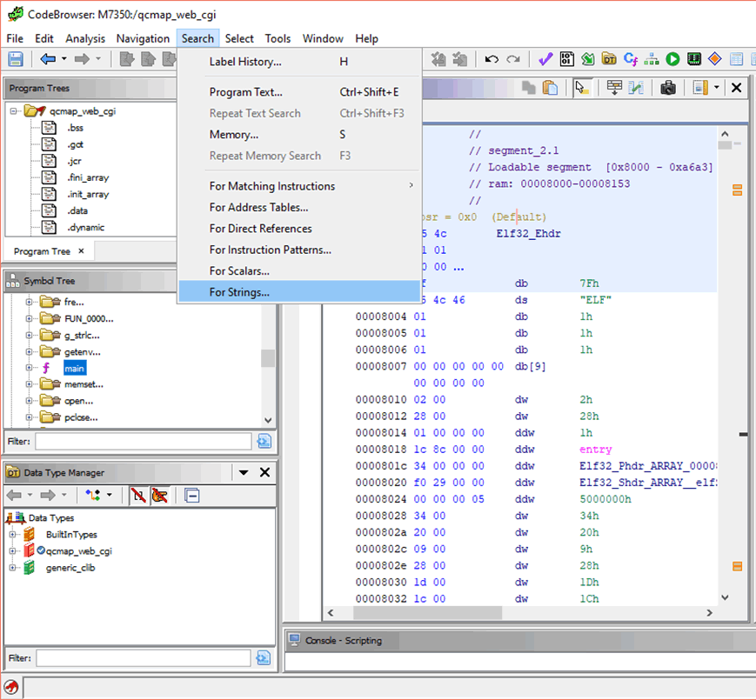This screenshot has height=700, width=756.
Task: Open the Data Type Manager panel menu arrow
Action: coord(244,472)
